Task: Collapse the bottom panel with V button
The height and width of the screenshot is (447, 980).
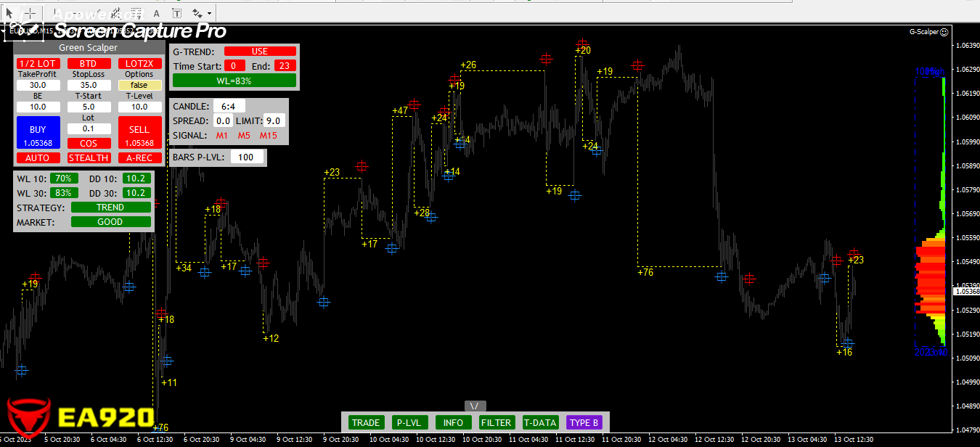Action: [475, 406]
